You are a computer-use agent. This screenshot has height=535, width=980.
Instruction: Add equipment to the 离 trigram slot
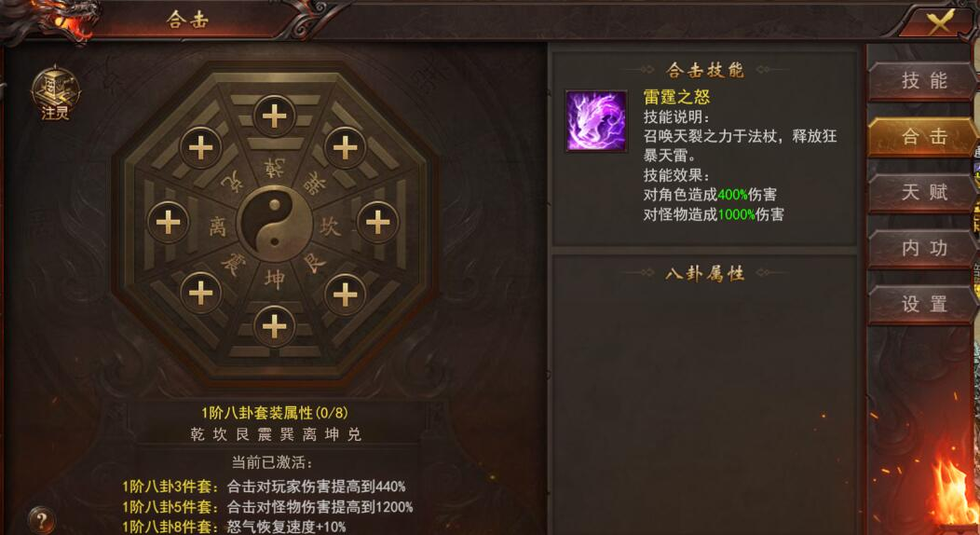(x=168, y=222)
